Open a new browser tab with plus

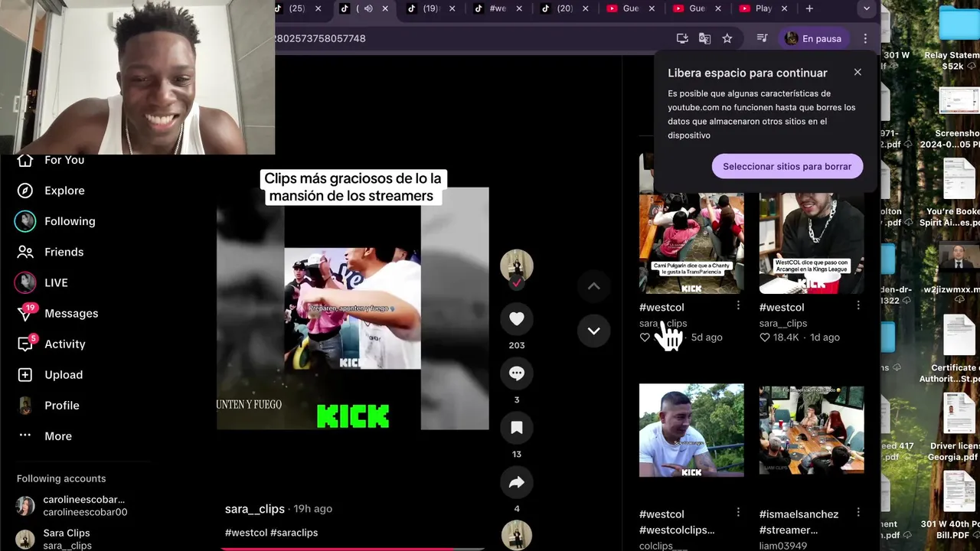(809, 8)
